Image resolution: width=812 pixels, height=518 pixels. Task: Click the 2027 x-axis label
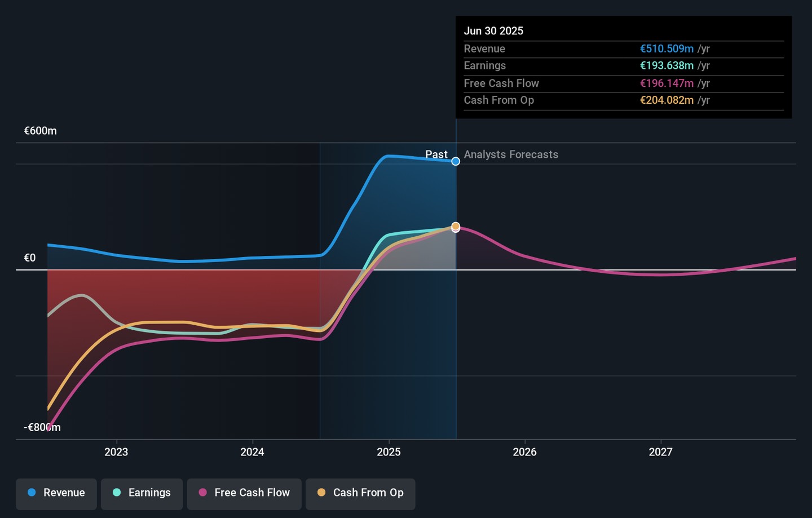[x=660, y=452]
